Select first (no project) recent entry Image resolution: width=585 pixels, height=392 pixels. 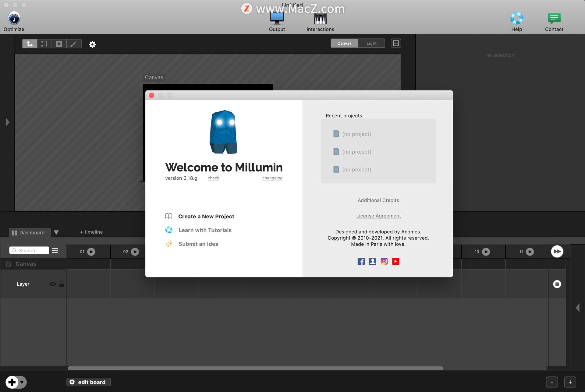tap(352, 134)
